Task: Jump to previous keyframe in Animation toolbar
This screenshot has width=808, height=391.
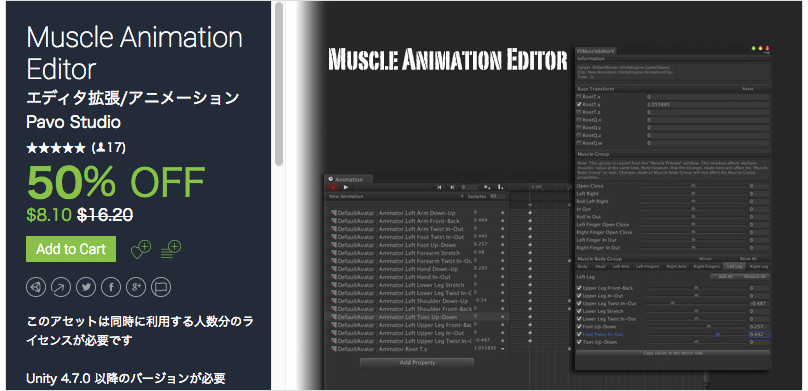Action: coord(439,188)
